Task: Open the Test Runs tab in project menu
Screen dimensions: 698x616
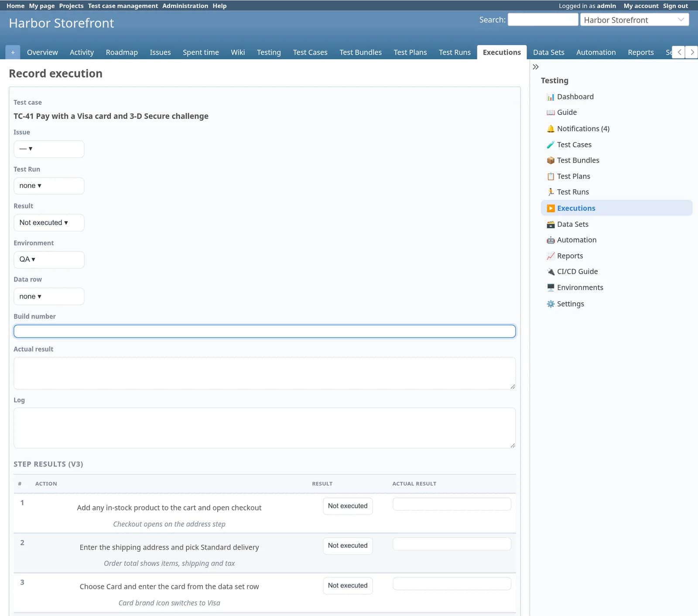Action: pyautogui.click(x=455, y=52)
